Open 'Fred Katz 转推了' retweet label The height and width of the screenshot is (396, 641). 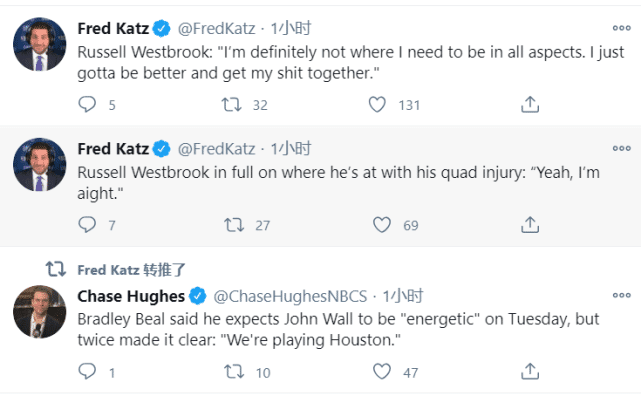click(131, 270)
